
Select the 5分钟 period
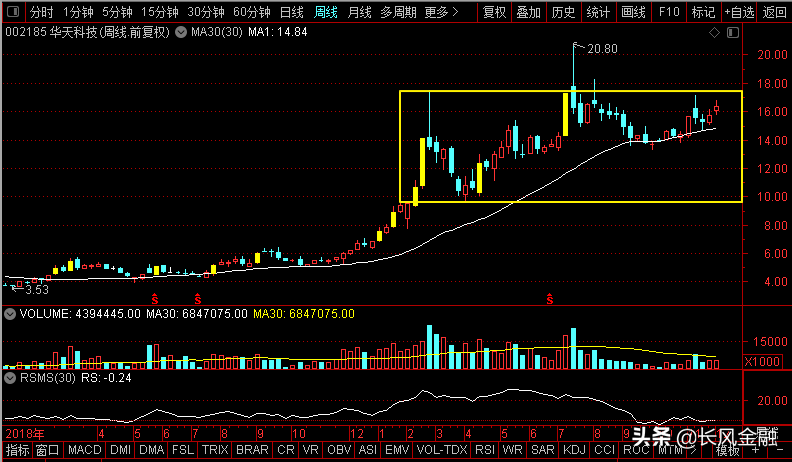point(117,12)
